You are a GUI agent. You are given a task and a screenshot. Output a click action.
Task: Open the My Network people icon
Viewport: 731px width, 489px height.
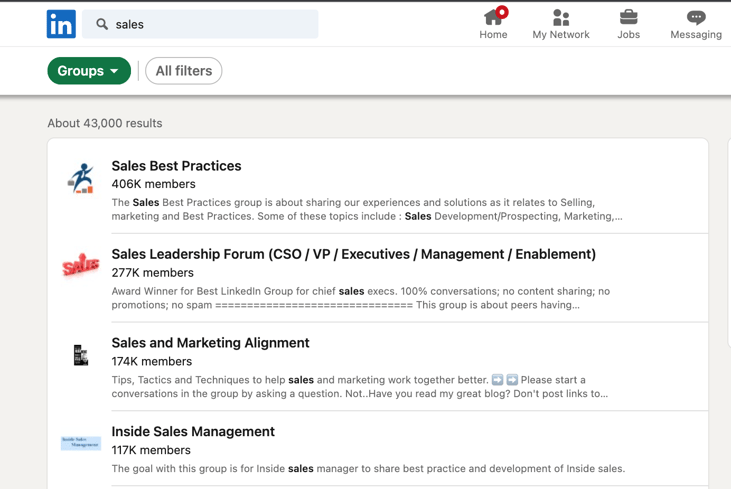pos(561,17)
